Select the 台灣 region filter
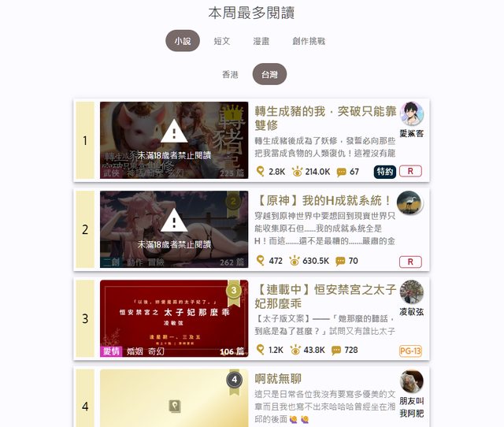Screen dimensions: 504x427 tap(269, 75)
